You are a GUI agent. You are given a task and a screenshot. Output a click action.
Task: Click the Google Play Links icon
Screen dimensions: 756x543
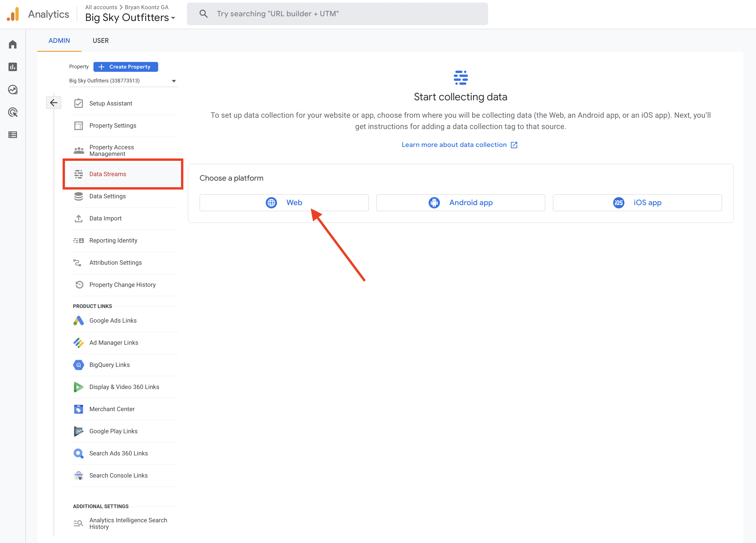78,431
